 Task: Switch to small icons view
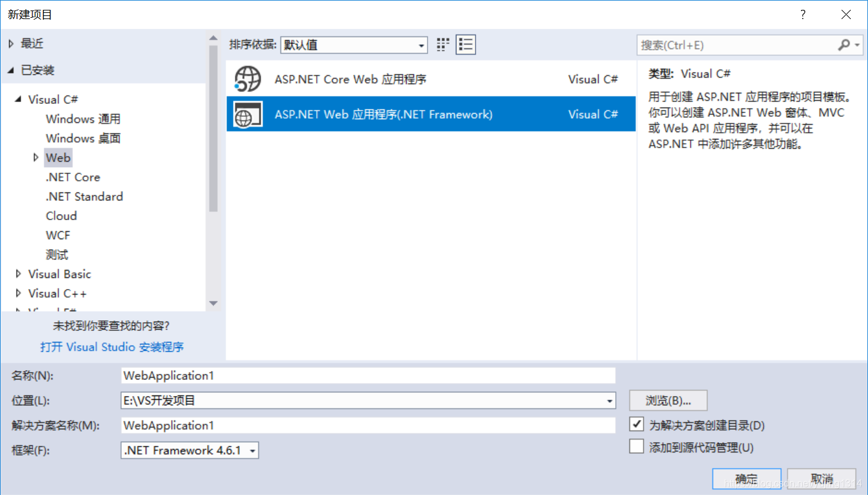point(443,44)
